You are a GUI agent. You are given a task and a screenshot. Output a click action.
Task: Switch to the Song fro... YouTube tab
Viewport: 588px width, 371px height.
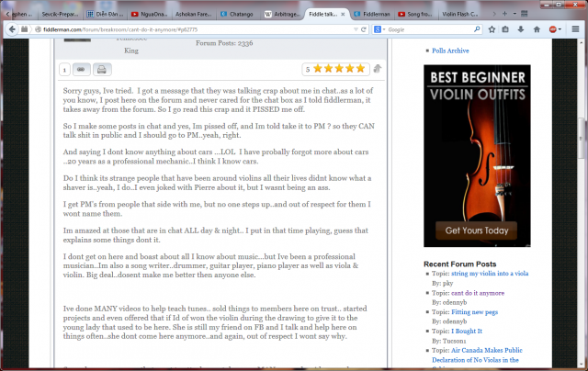(415, 15)
